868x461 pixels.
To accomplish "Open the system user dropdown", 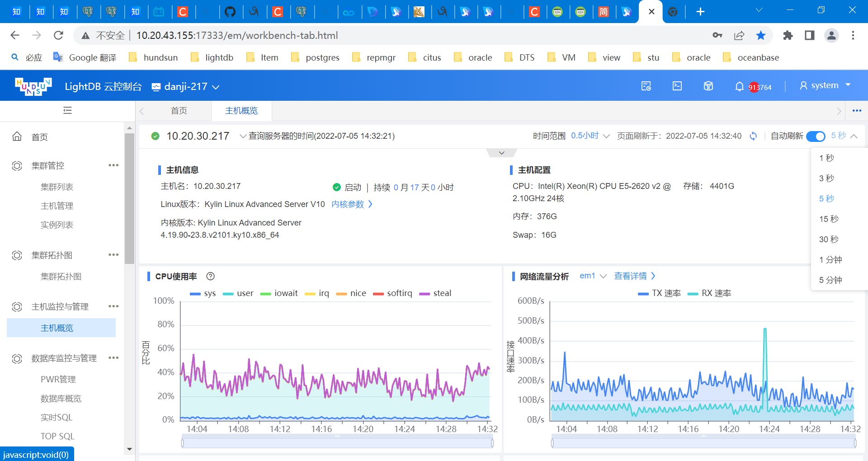I will [x=826, y=85].
